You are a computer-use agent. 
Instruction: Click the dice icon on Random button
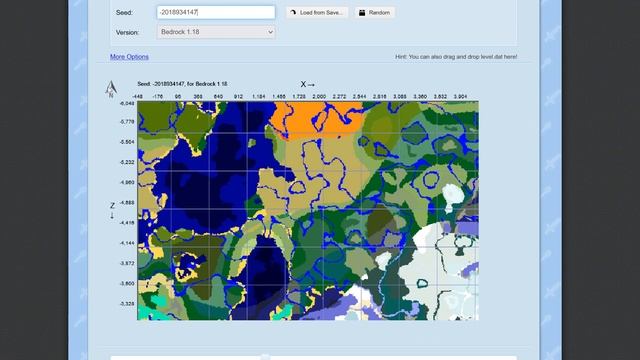click(x=362, y=13)
